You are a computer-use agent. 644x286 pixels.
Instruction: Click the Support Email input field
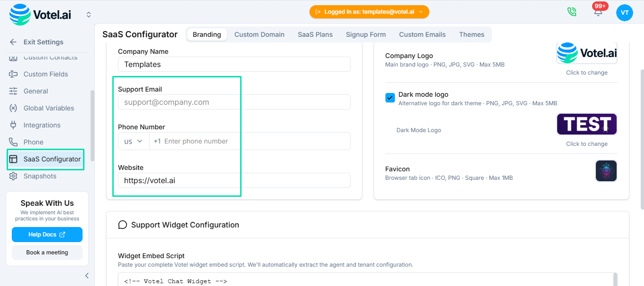(x=234, y=102)
